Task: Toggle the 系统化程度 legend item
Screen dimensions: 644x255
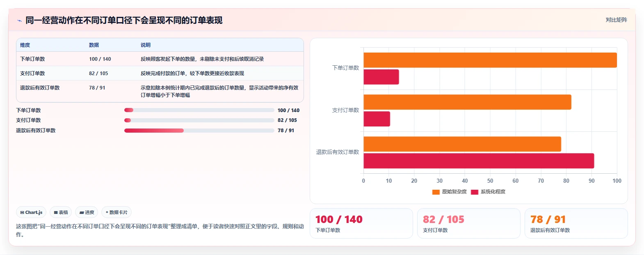Action: 488,192
